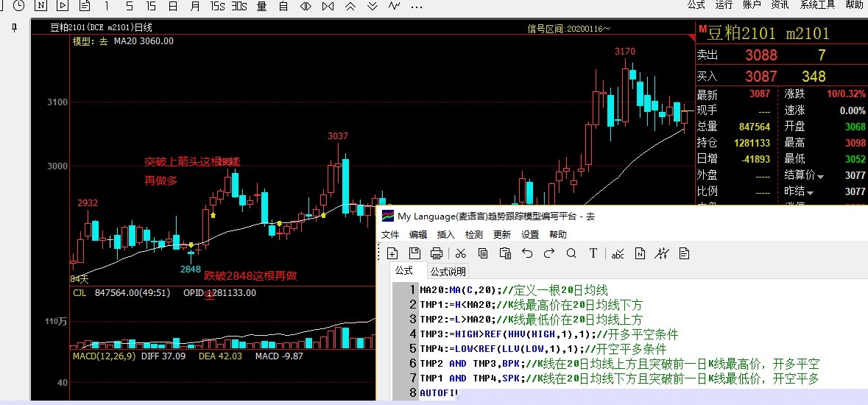The width and height of the screenshot is (868, 405).
Task: Run the abc syntax check icon
Action: (x=618, y=253)
